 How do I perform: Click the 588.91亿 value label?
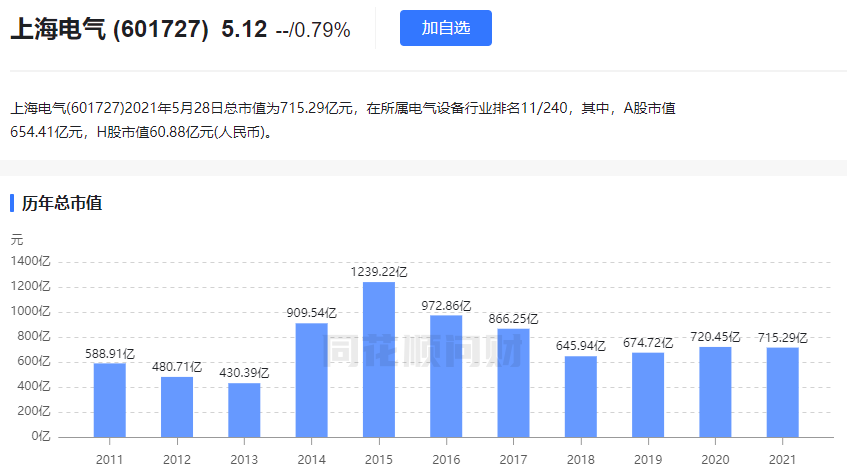coord(110,354)
